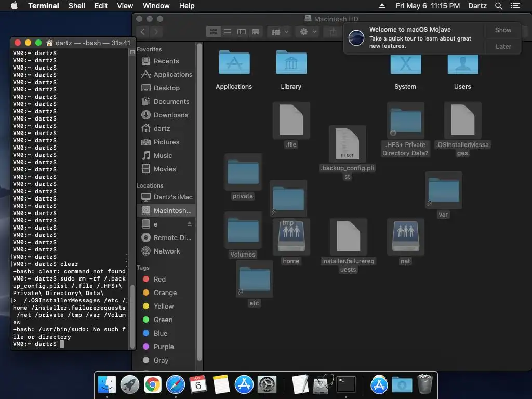Open the Finder action gear dropdown
Viewport: 532px width, 399px height.
(x=308, y=32)
